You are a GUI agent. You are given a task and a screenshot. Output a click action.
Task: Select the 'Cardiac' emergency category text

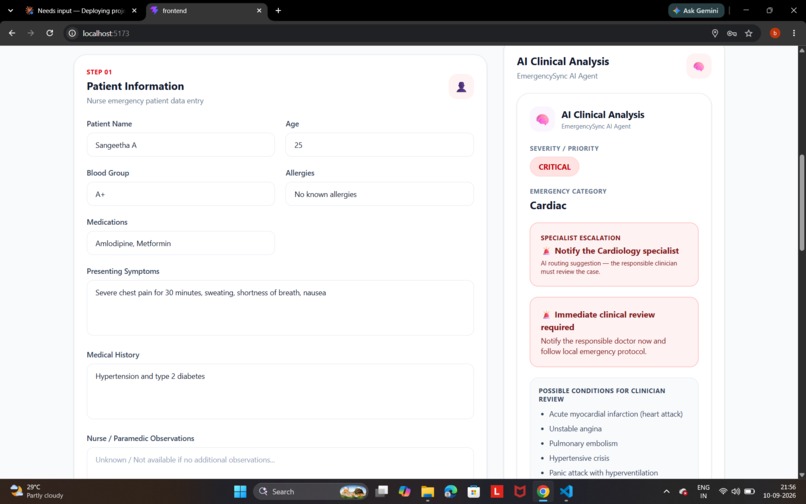[x=548, y=205]
